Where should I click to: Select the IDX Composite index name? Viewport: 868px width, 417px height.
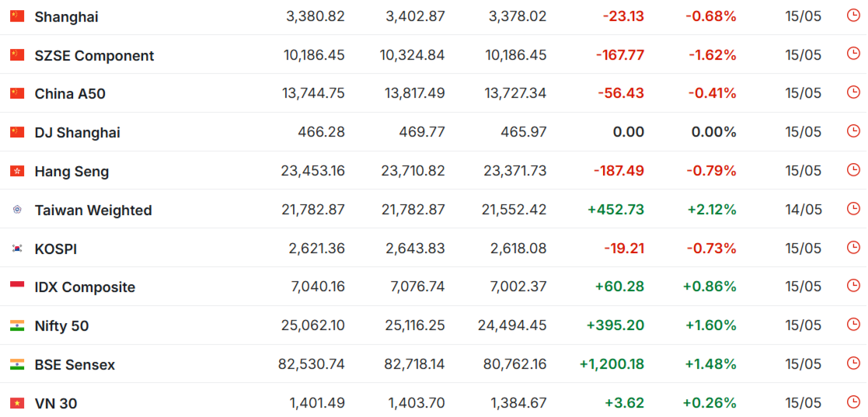pos(85,287)
